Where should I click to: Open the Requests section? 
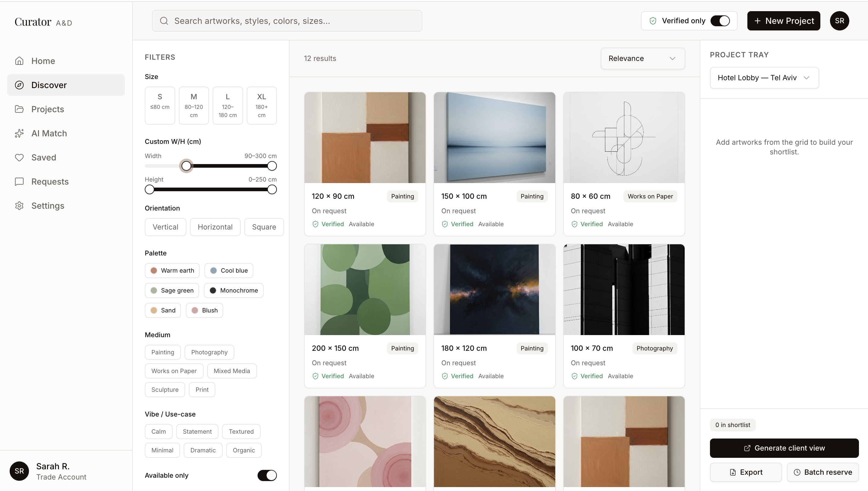pos(66,182)
